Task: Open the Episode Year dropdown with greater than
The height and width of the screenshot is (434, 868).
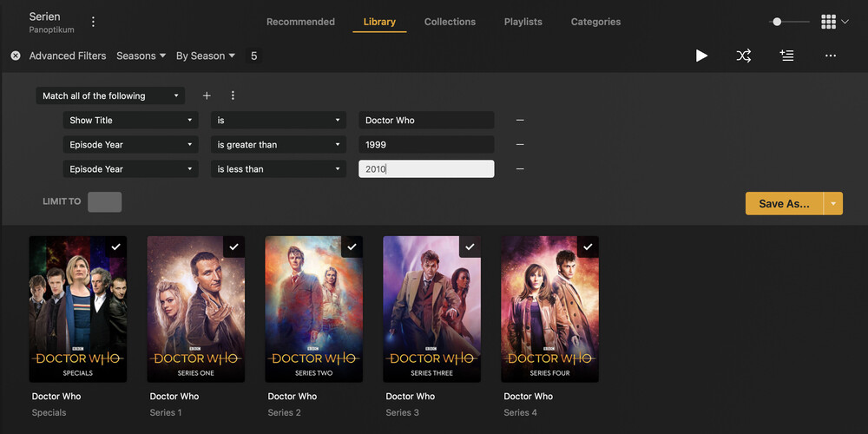Action: tap(131, 144)
